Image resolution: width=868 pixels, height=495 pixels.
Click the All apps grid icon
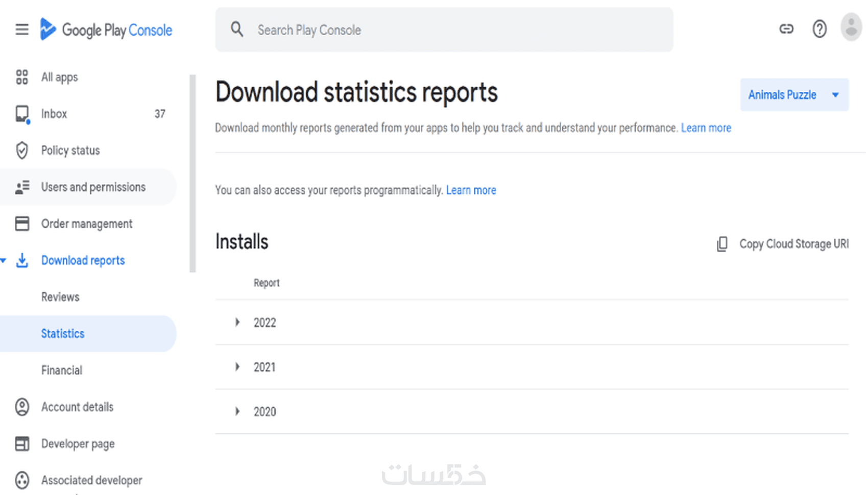pyautogui.click(x=22, y=77)
